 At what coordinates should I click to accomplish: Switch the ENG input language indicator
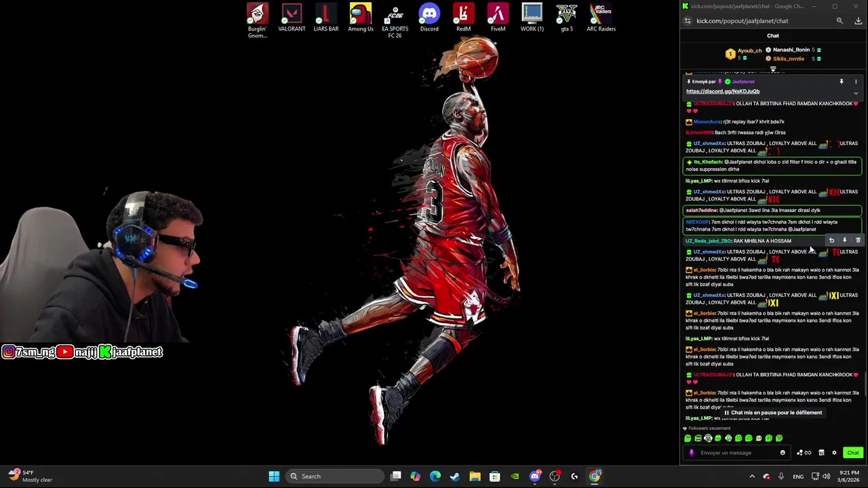(x=798, y=476)
